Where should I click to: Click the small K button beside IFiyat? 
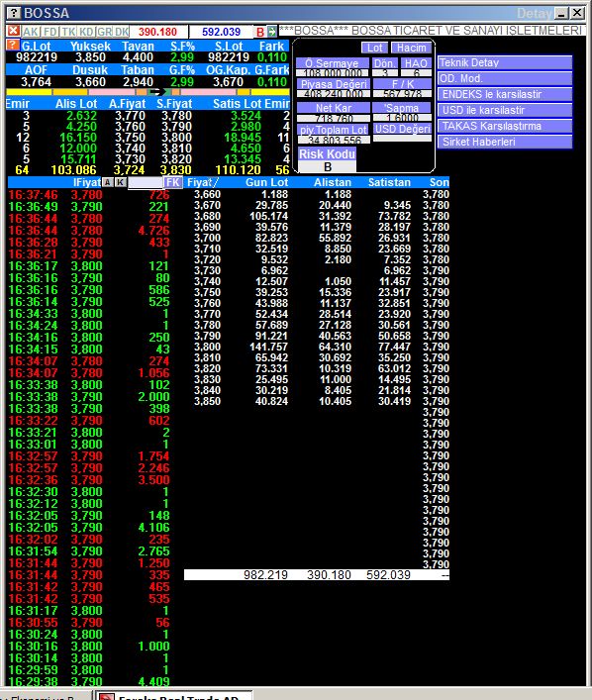120,182
